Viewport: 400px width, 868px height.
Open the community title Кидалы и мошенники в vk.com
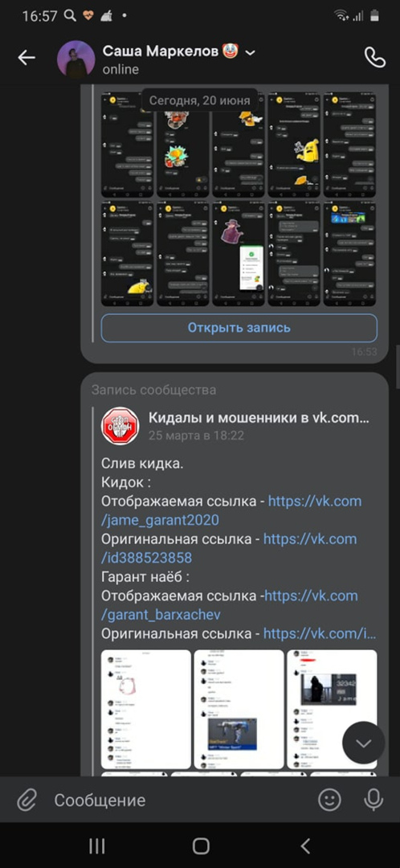point(259,418)
